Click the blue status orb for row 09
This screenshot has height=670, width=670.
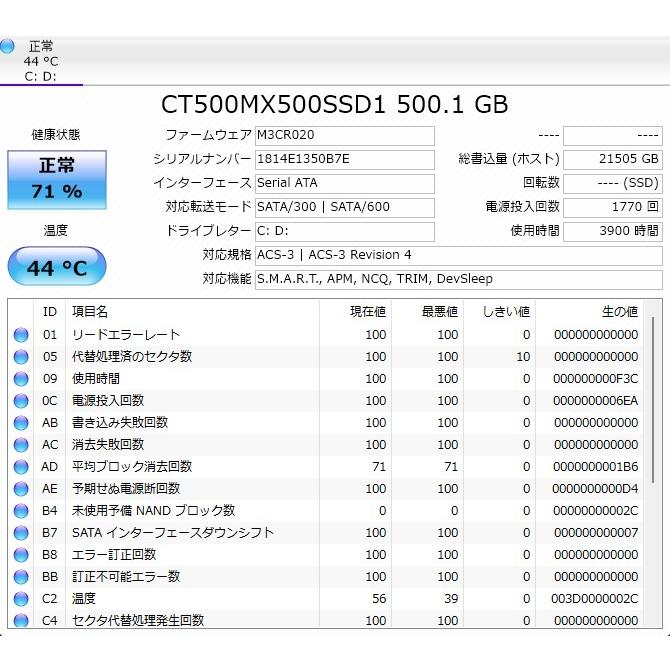point(21,379)
